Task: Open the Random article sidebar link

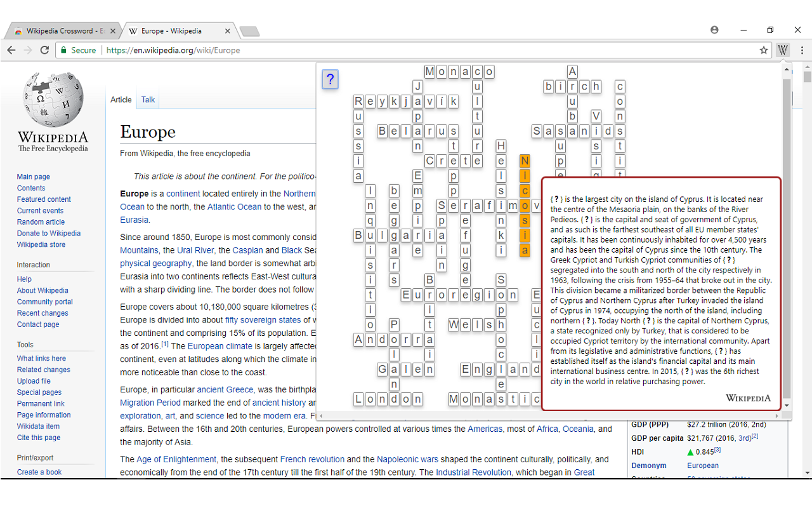Action: [41, 222]
